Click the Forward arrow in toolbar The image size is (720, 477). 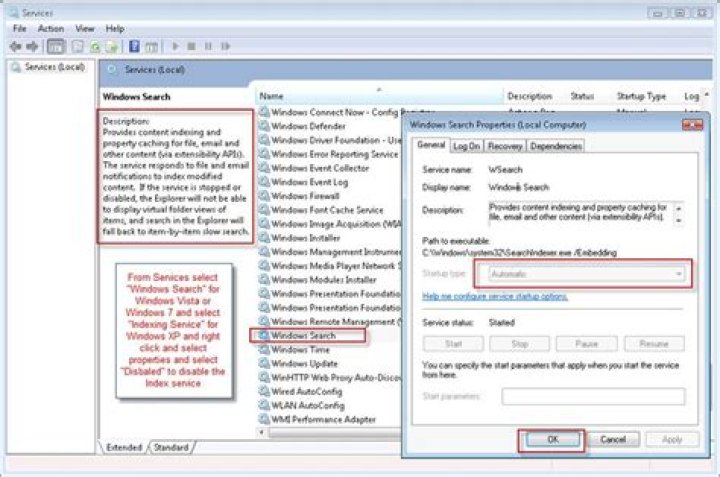click(32, 46)
